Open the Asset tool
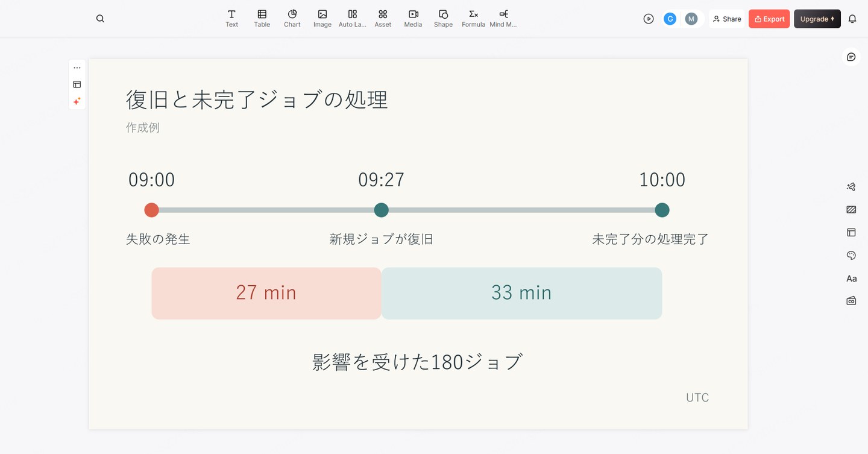This screenshot has height=454, width=868. click(x=383, y=19)
